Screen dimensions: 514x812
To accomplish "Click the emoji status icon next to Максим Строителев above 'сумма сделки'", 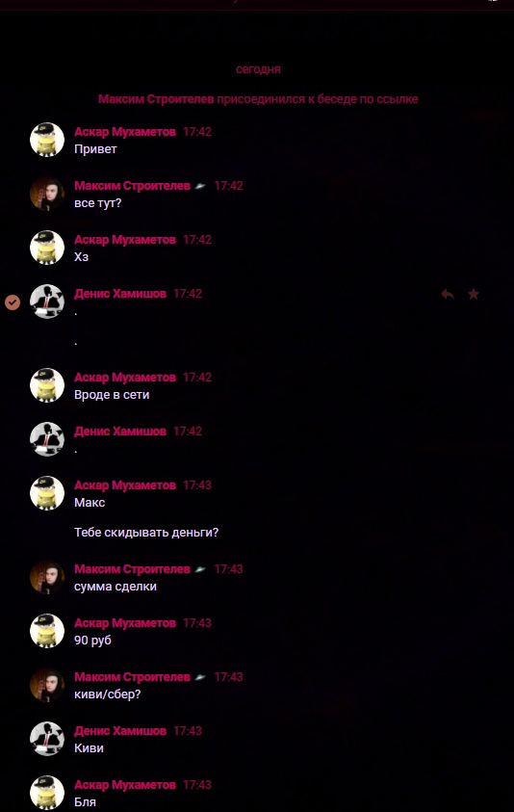I will tap(200, 569).
